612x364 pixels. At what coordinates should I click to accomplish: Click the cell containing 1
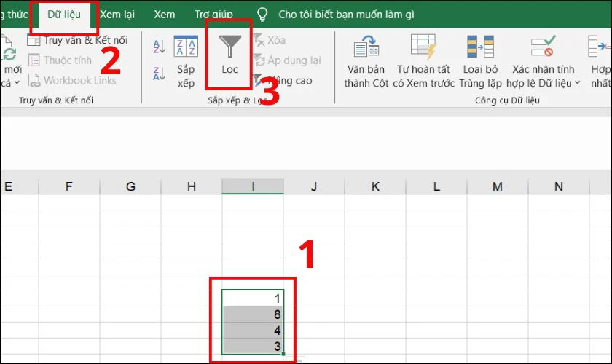point(253,298)
